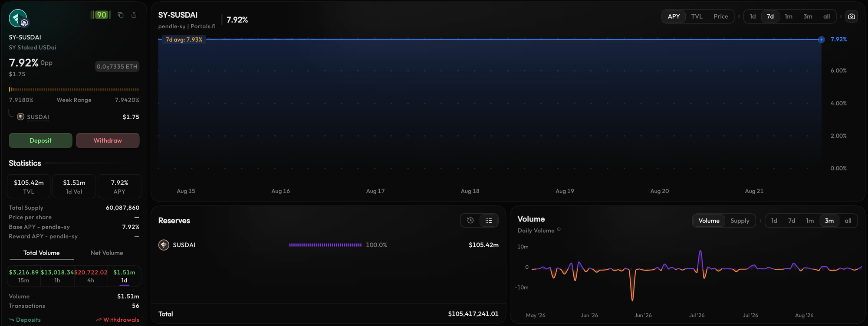Click the Transactions count 56
The height and width of the screenshot is (326, 868).
(136, 306)
